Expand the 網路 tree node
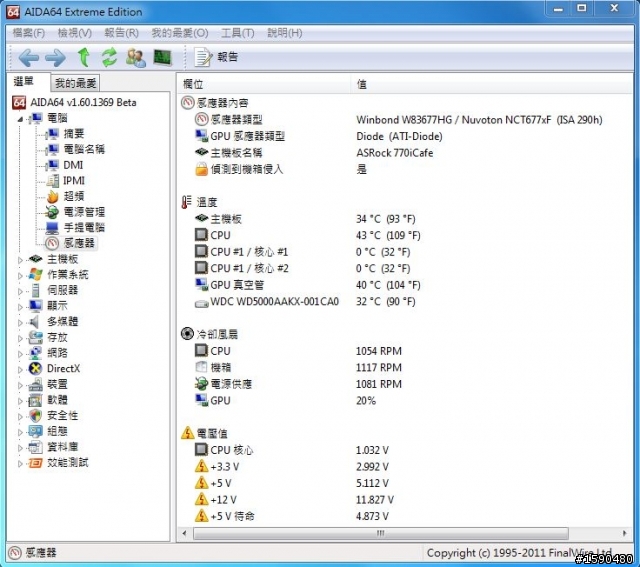This screenshot has width=640, height=567. click(20, 354)
